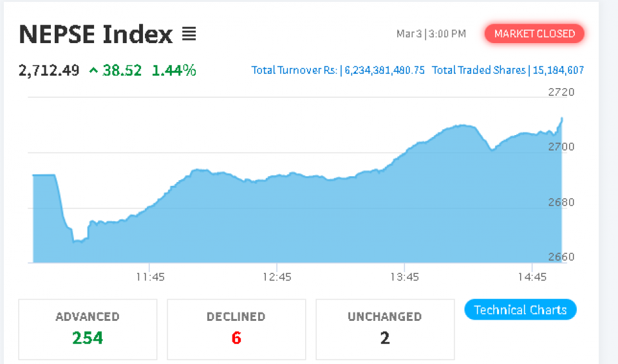
Task: Click the Total Traded Shares figure
Action: tap(558, 71)
